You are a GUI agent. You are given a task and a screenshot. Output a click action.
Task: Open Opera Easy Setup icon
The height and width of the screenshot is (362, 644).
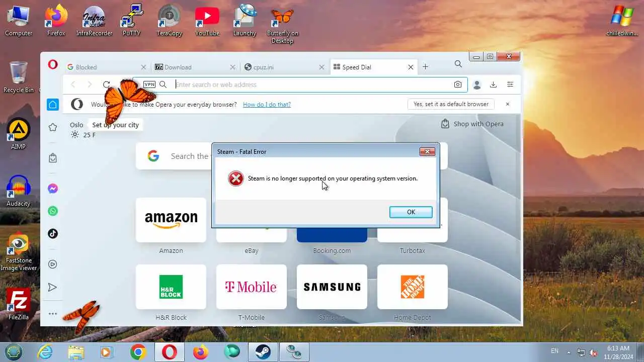[510, 84]
